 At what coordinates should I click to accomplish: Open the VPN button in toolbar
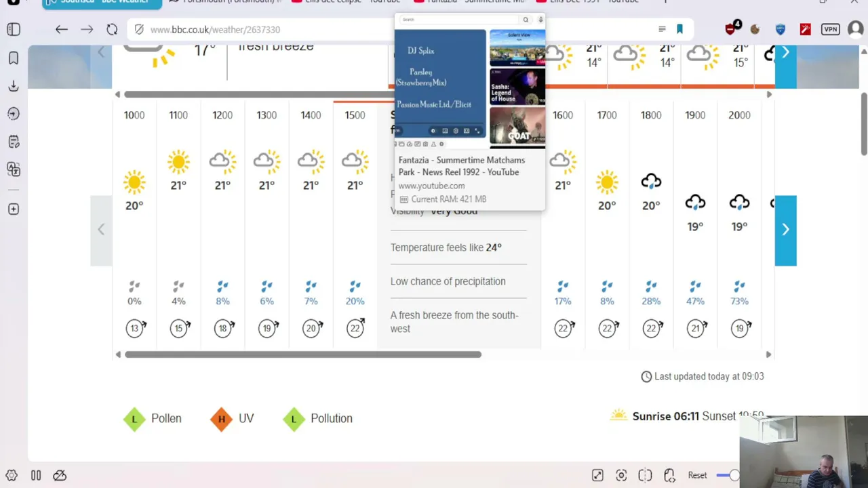pos(830,29)
